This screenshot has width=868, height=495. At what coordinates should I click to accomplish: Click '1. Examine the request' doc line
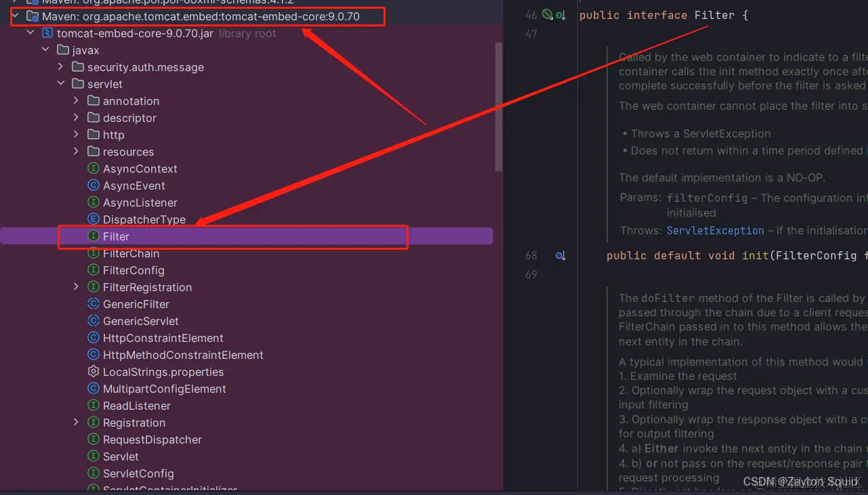(678, 376)
